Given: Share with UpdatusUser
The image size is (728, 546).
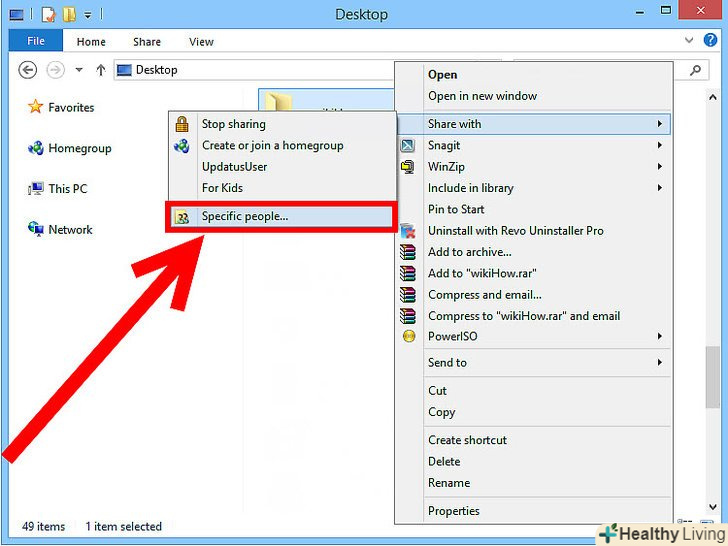Looking at the screenshot, I should (x=282, y=167).
